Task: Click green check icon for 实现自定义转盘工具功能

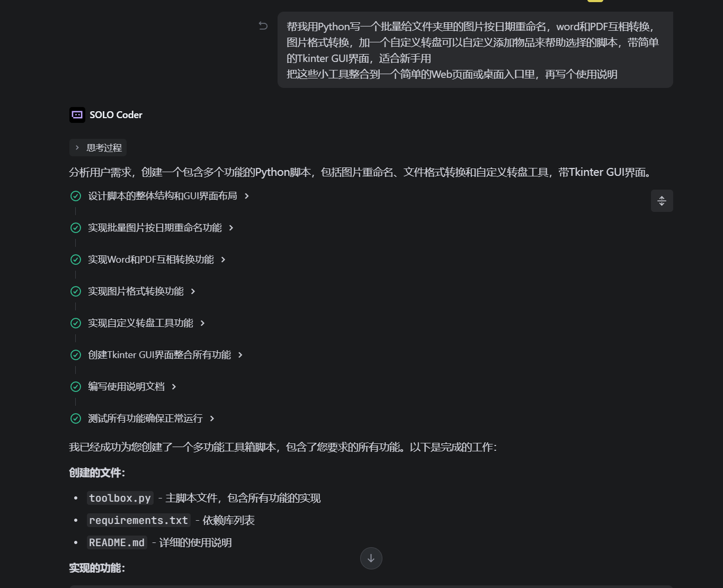Action: point(76,323)
